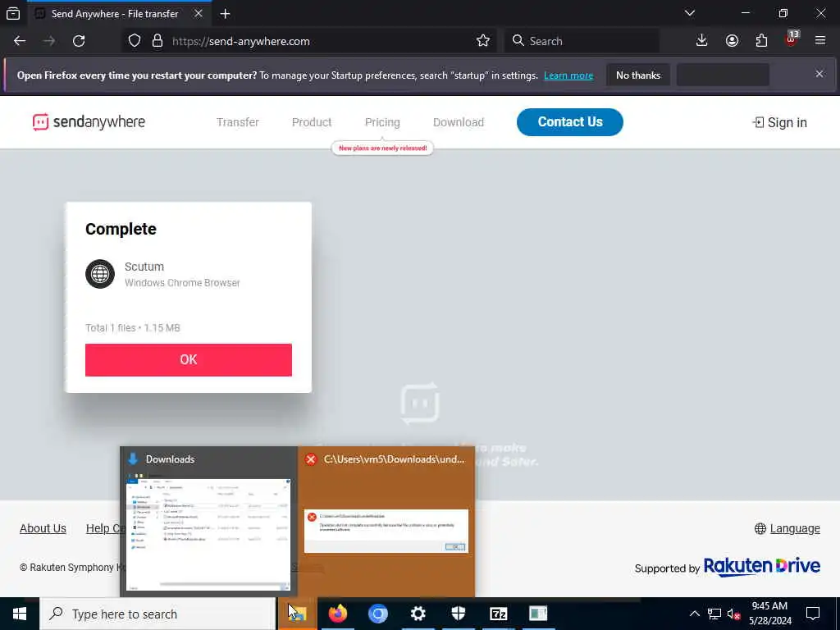
Task: Click the New plans are newly released badge
Action: coord(382,148)
